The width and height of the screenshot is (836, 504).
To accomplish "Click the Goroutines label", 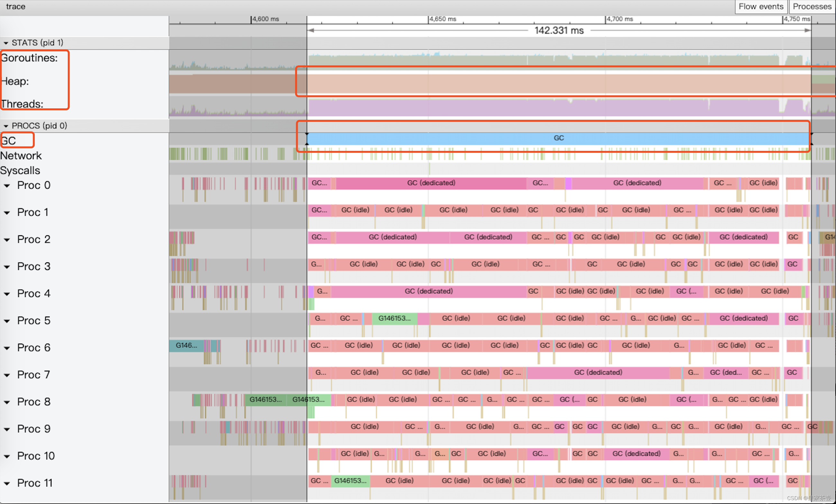I will 30,58.
